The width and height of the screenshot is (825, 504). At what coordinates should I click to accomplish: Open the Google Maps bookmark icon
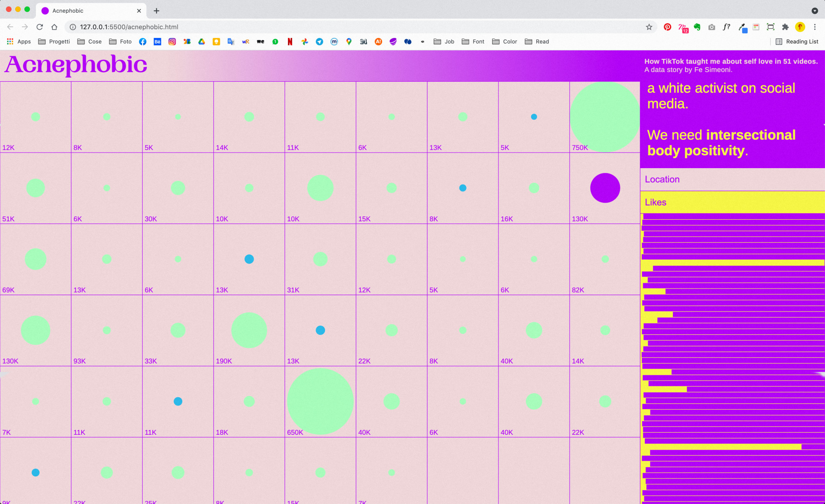[x=349, y=42]
